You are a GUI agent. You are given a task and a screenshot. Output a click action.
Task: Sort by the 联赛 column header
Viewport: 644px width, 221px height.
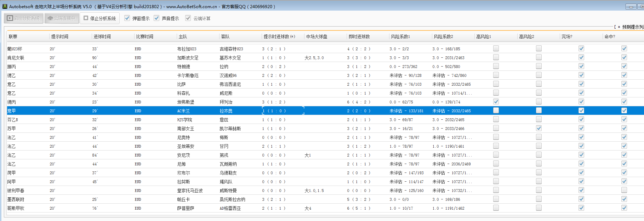coord(13,36)
